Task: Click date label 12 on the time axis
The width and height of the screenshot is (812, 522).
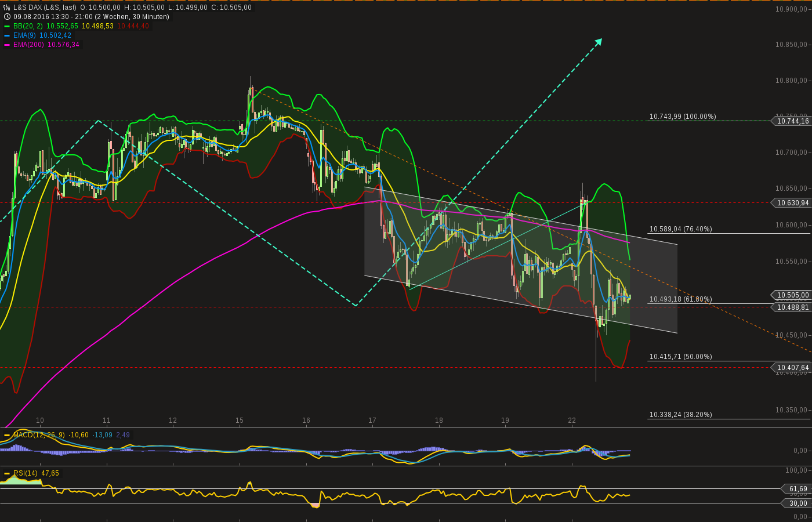Action: pos(173,420)
